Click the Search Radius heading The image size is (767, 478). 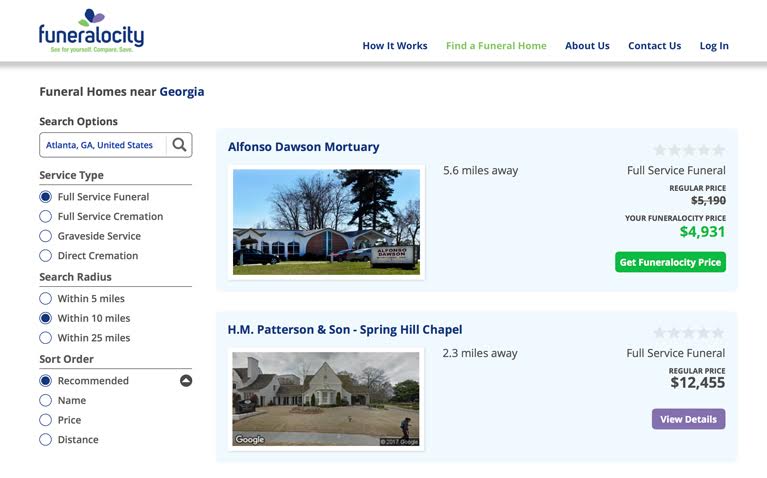pos(75,277)
